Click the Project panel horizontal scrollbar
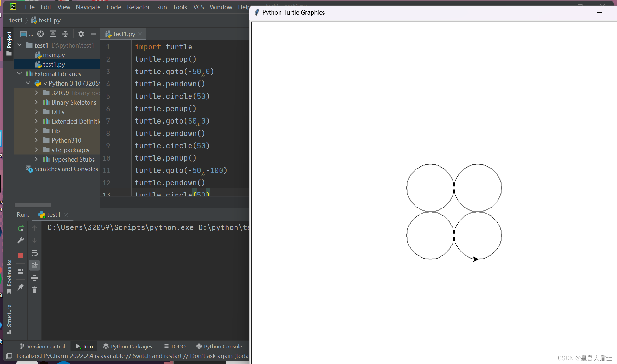The image size is (617, 364). coord(33,205)
